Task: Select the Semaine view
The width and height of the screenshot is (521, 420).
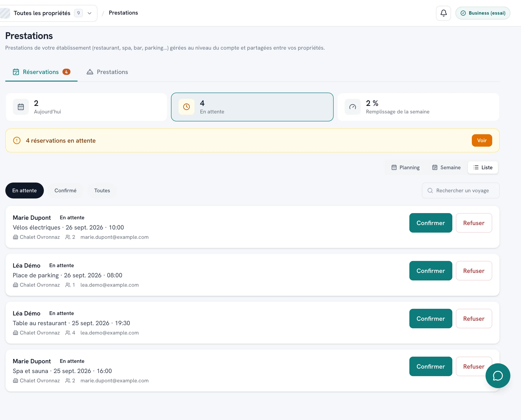Action: click(446, 167)
